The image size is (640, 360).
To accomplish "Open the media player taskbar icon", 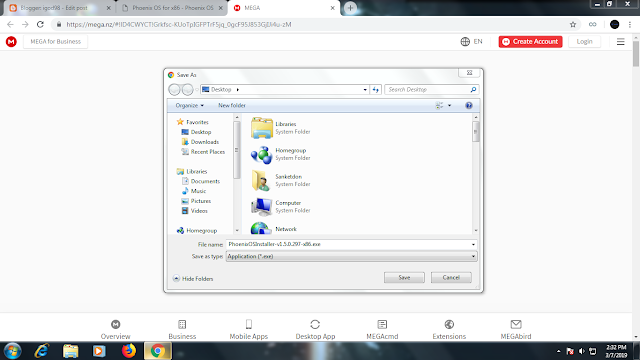I will (99, 351).
